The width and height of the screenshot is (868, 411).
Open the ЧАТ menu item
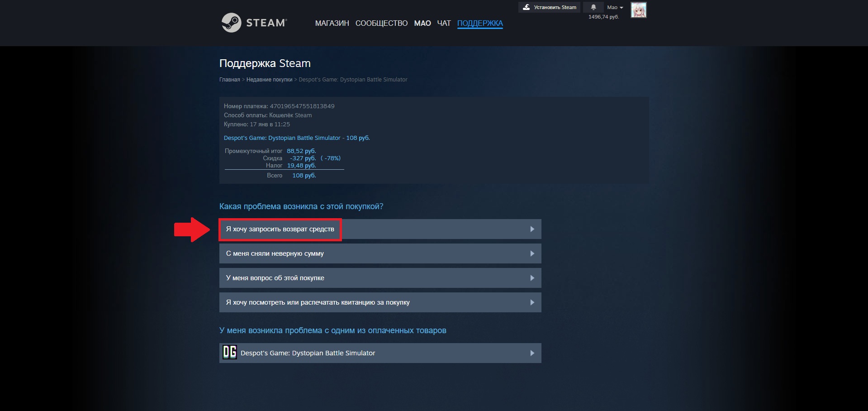click(x=444, y=23)
